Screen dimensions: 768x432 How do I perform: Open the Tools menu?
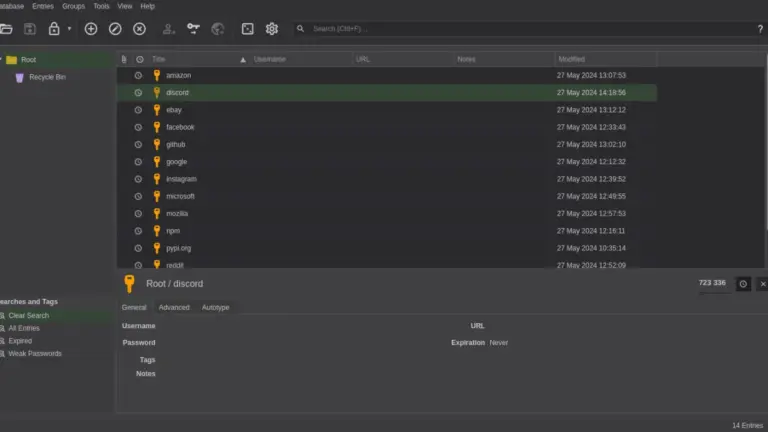click(x=101, y=6)
